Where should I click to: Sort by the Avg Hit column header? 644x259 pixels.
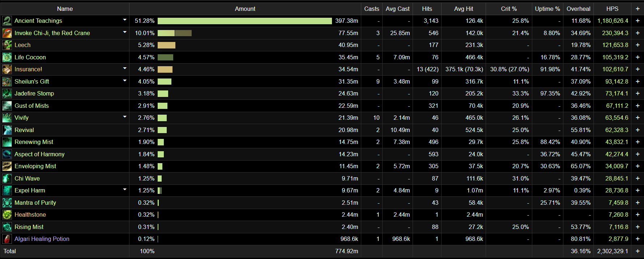(x=464, y=9)
